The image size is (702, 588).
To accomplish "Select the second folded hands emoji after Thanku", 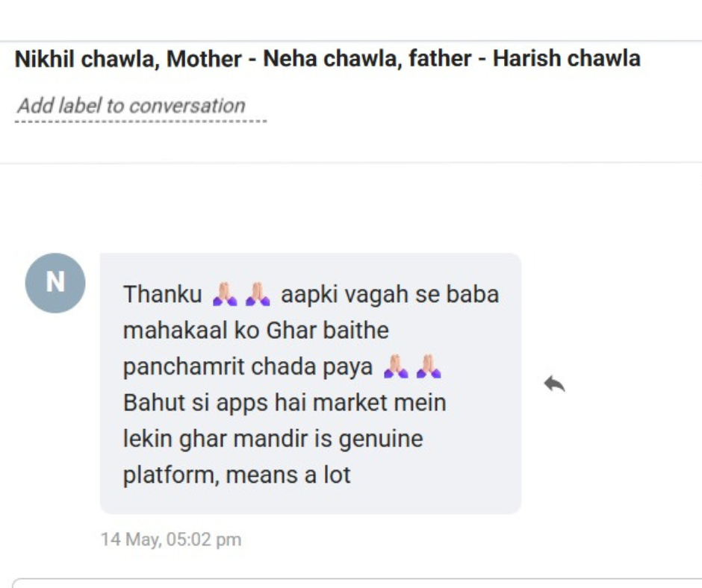I will 258,294.
